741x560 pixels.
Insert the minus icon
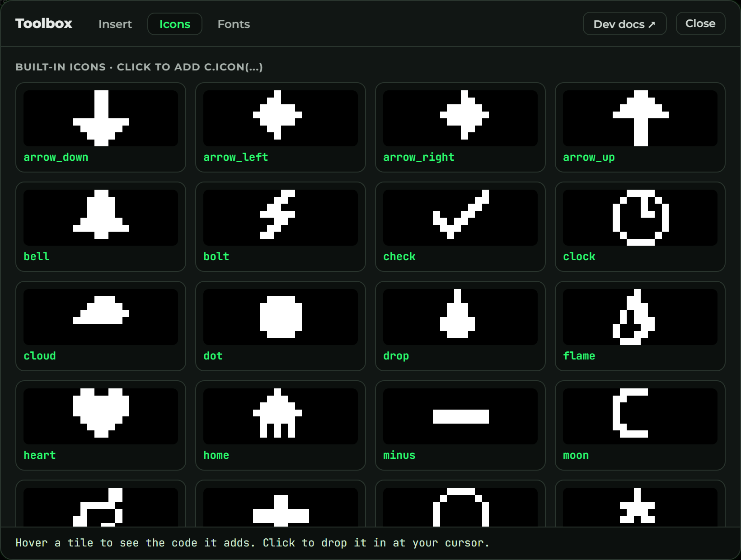point(460,425)
